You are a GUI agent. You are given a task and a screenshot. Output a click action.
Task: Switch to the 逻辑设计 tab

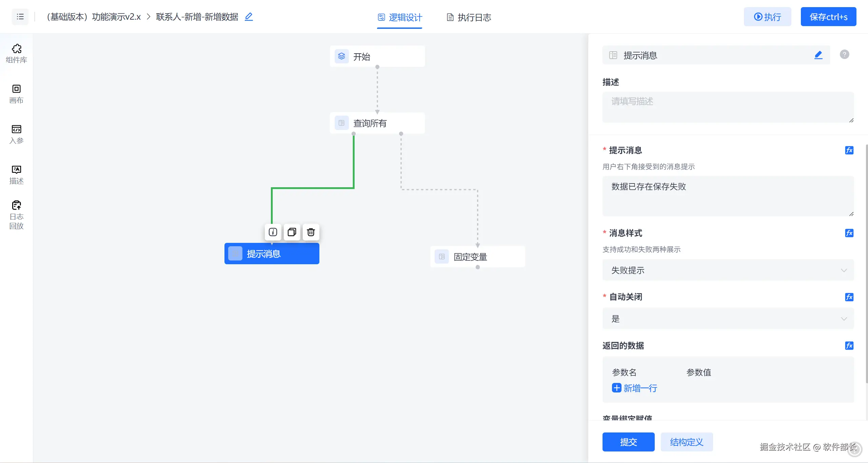coord(400,17)
